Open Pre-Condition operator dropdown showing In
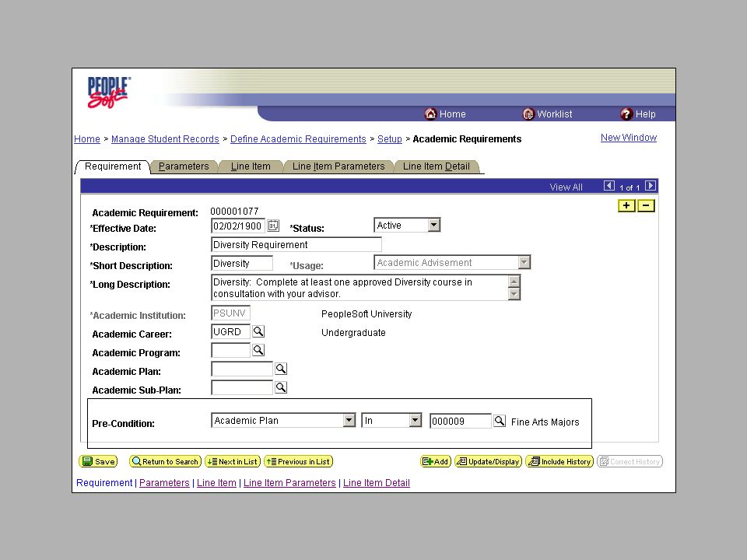This screenshot has width=747, height=560. click(391, 421)
